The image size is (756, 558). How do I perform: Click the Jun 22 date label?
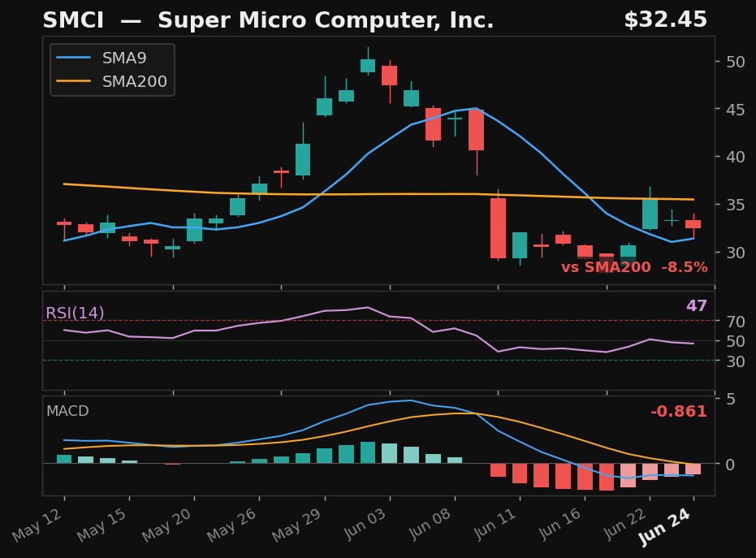(626, 523)
